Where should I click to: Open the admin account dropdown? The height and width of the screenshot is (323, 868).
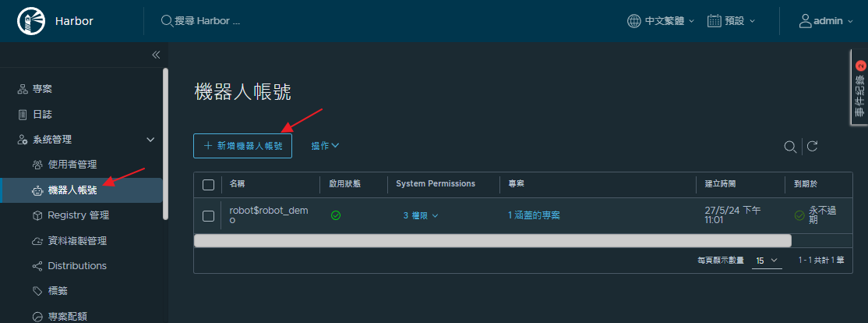(826, 21)
